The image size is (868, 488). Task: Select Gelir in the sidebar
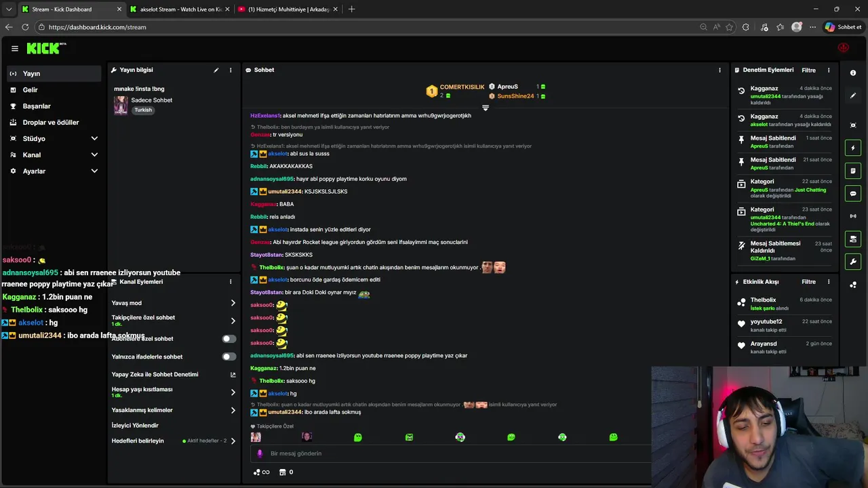(x=54, y=89)
